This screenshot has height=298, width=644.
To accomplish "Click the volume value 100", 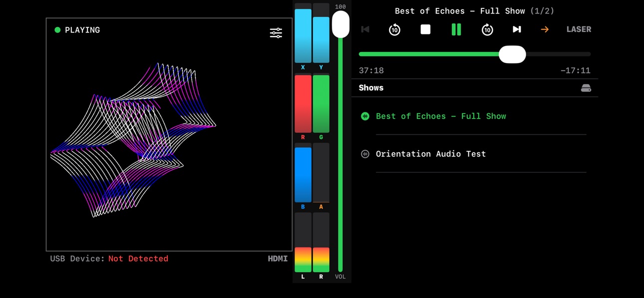I will (340, 6).
